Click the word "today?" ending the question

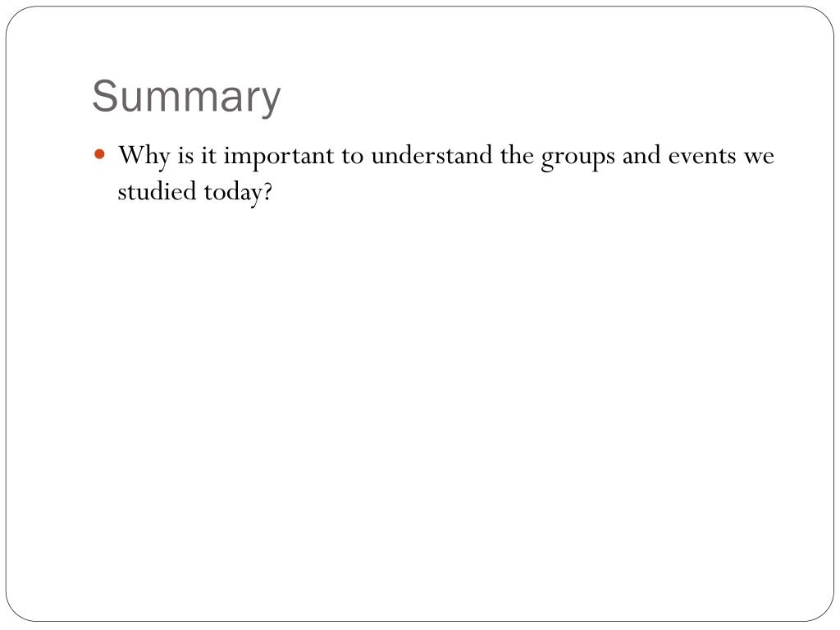pyautogui.click(x=239, y=193)
